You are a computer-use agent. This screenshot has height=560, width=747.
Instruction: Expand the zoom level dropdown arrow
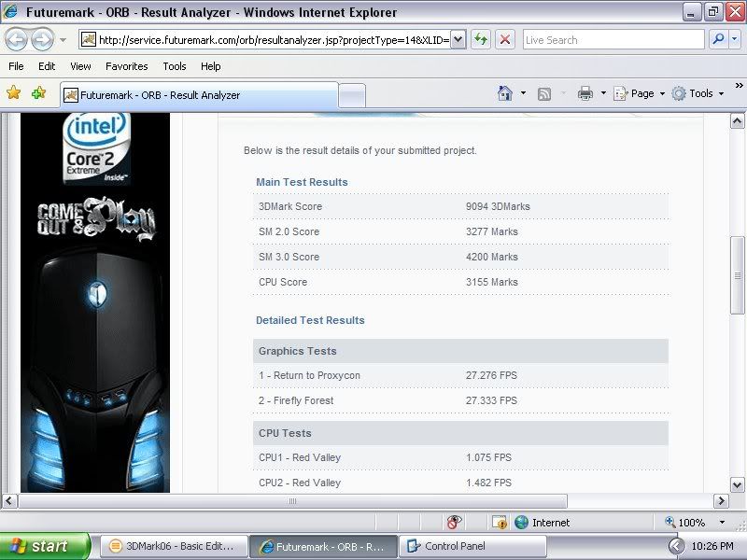point(722,523)
